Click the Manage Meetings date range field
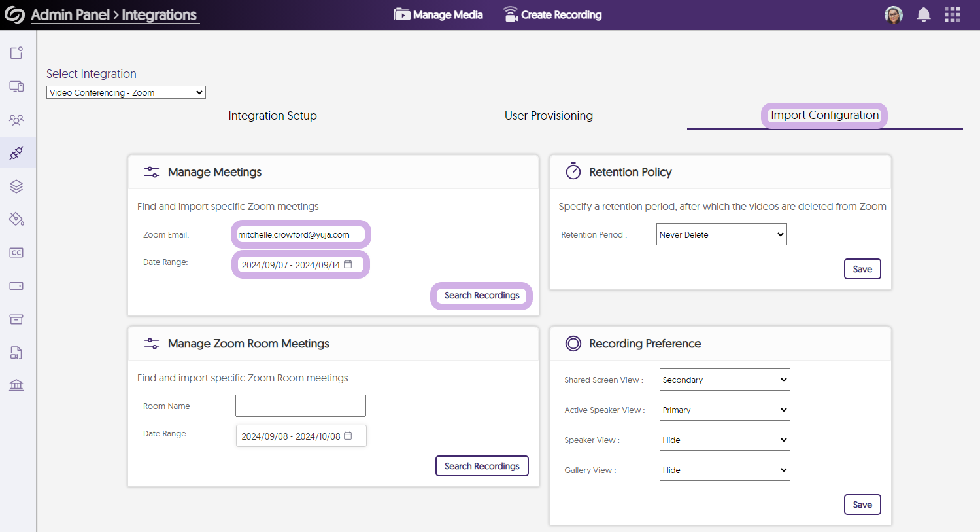Image resolution: width=980 pixels, height=532 pixels. click(301, 264)
